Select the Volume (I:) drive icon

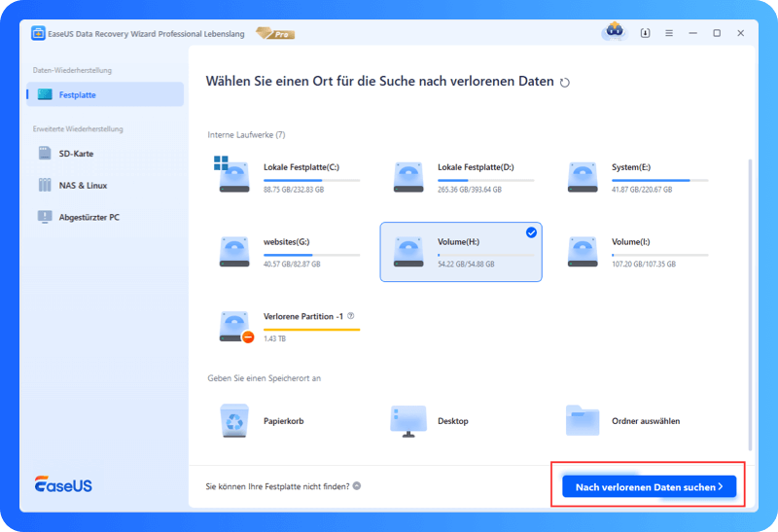(x=583, y=251)
